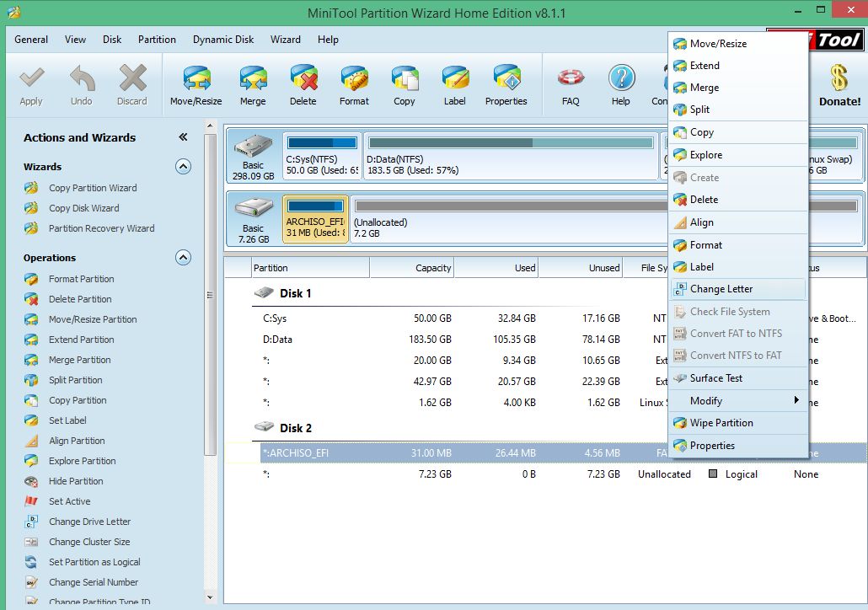This screenshot has height=610, width=868.
Task: Click the Format toolbar icon
Action: pyautogui.click(x=354, y=85)
